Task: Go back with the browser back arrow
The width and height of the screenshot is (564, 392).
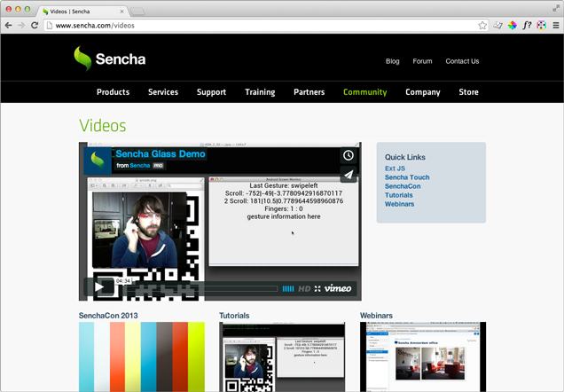Action: click(x=8, y=25)
